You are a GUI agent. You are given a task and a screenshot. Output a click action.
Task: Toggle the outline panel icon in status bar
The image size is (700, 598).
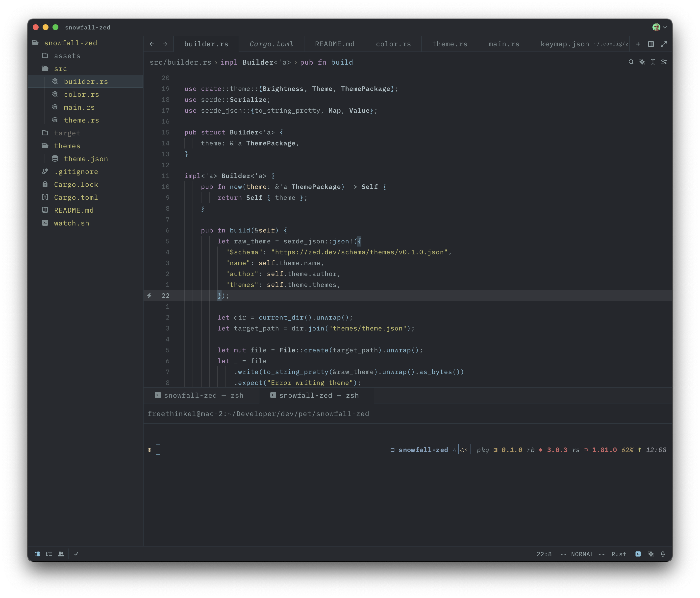[49, 554]
